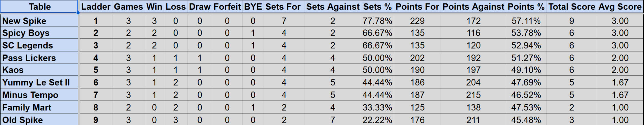This screenshot has height=125, width=644.
Task: Click the "Yummy Le Set II" cell
Action: (x=39, y=83)
